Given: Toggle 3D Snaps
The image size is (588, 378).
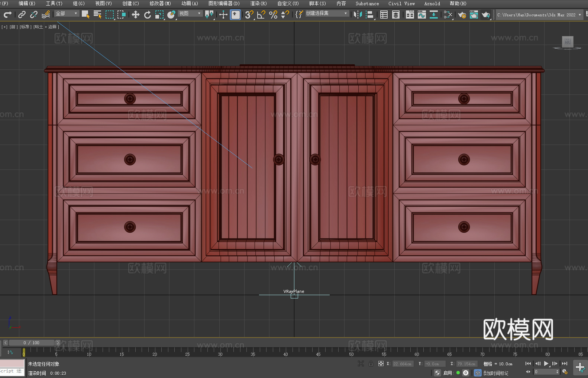Looking at the screenshot, I should 249,14.
